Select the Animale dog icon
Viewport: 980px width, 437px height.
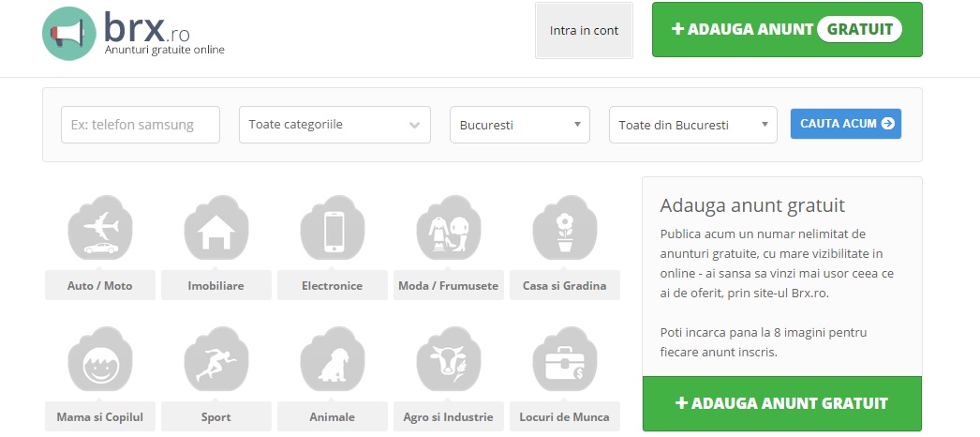tap(333, 362)
